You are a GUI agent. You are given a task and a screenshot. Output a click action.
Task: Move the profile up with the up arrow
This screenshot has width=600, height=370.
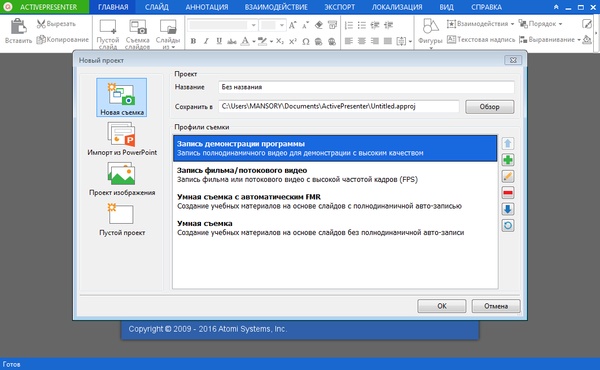pyautogui.click(x=508, y=143)
